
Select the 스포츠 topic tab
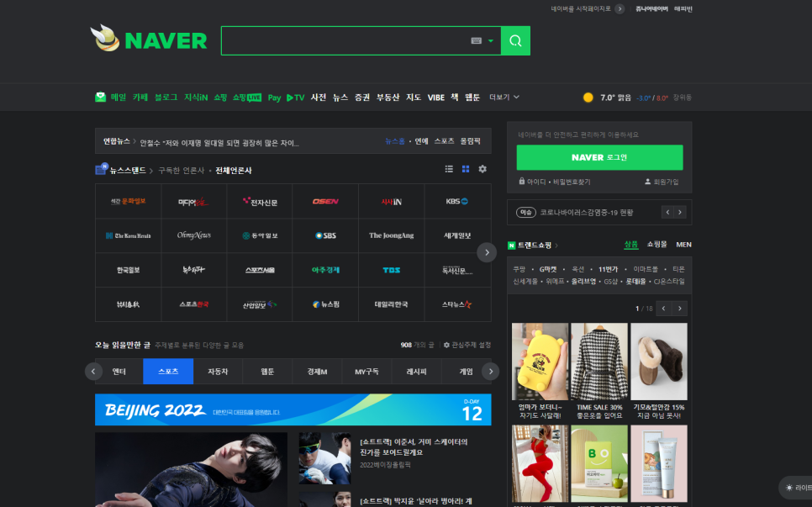[168, 372]
